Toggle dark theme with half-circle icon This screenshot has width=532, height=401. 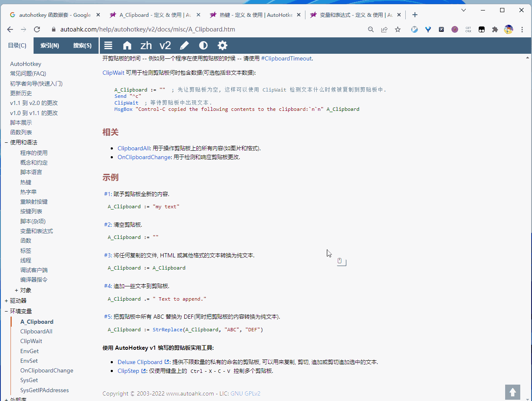point(203,45)
